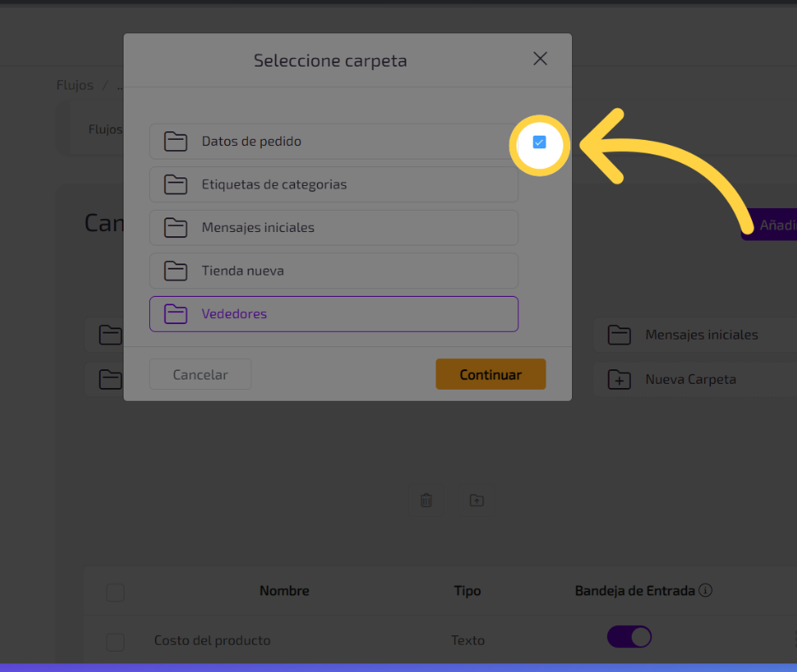Check the Costo del producto row checkbox
The width and height of the screenshot is (797, 672).
point(115,641)
